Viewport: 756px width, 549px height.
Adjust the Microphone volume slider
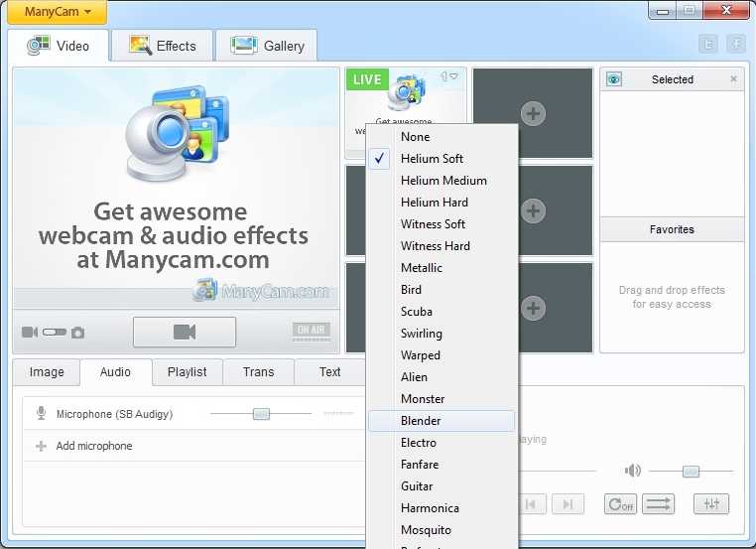coord(261,414)
